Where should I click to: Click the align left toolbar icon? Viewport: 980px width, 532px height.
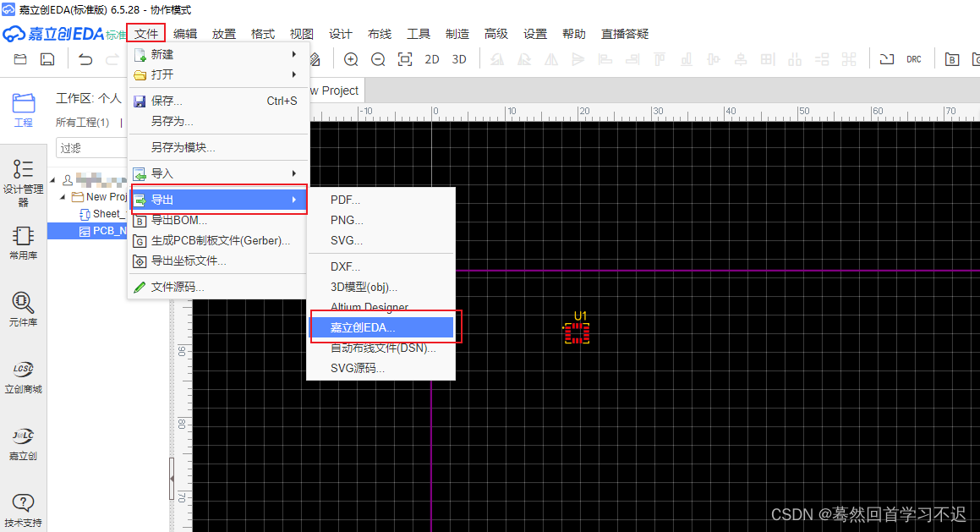(x=605, y=59)
